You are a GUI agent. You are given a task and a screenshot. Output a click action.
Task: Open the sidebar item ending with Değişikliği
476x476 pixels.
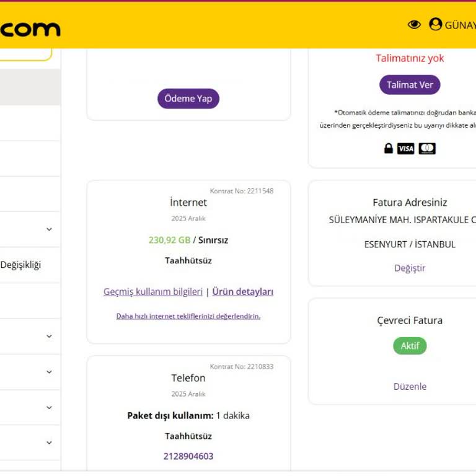click(20, 265)
